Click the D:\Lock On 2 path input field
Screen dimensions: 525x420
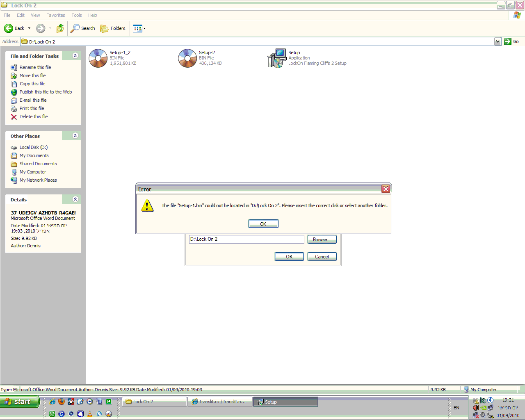247,239
